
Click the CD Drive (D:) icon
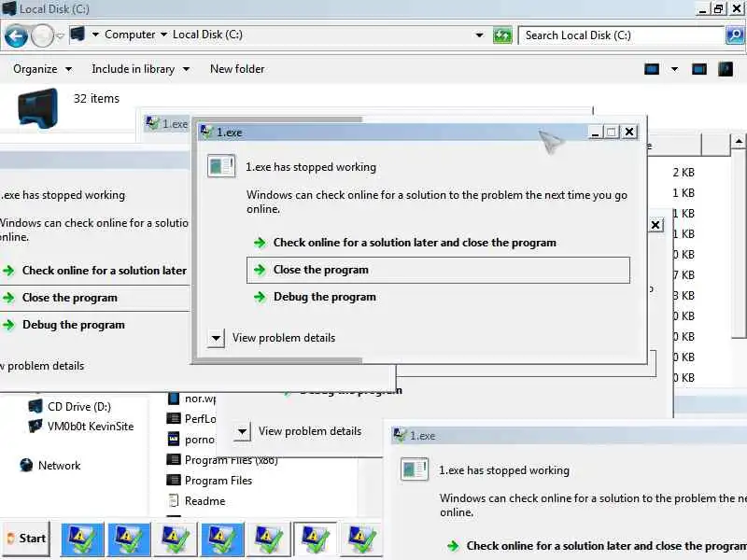tap(35, 407)
